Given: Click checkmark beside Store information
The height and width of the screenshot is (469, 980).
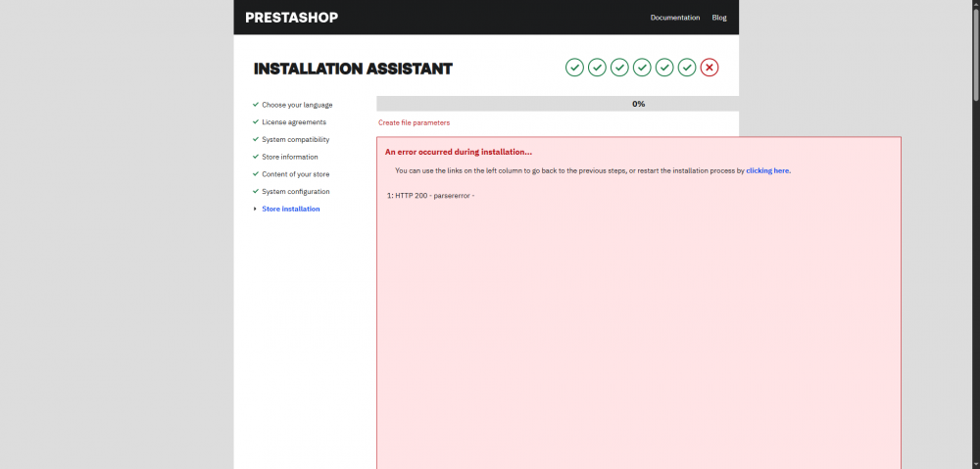Looking at the screenshot, I should point(255,156).
